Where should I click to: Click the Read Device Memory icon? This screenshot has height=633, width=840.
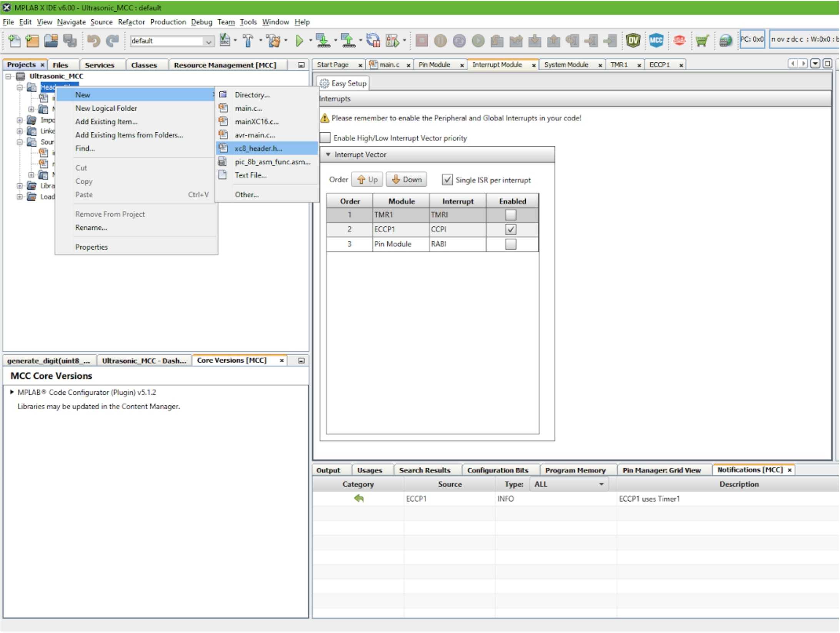coord(348,40)
